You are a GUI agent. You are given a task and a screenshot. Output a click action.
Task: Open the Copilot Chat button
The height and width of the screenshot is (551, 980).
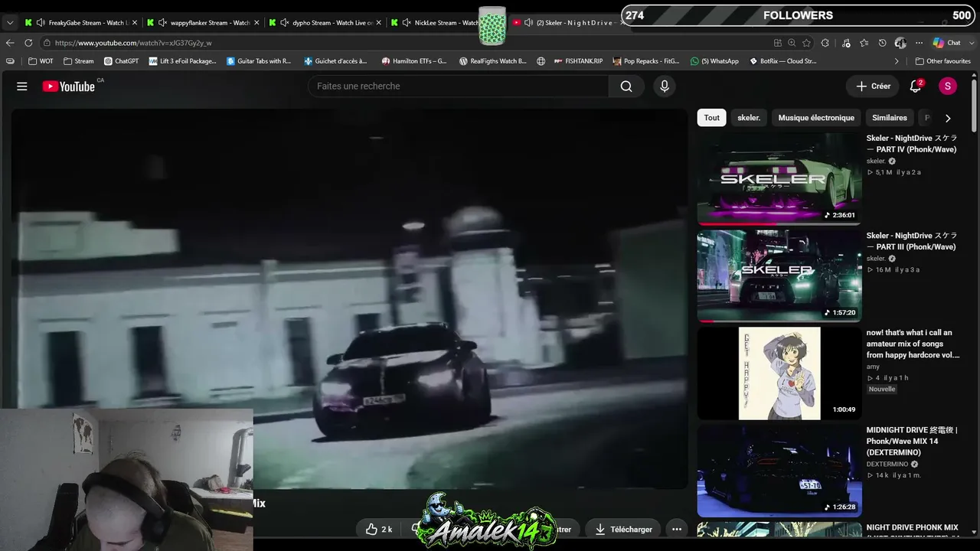946,43
